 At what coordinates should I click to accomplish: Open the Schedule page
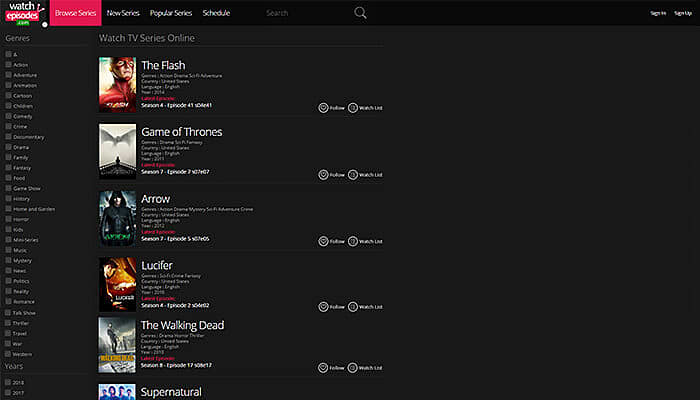pyautogui.click(x=216, y=13)
